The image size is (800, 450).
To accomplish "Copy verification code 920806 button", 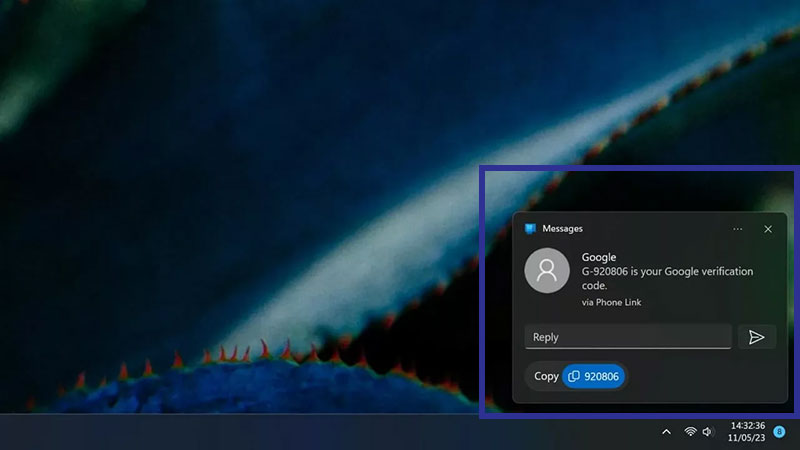I will click(x=593, y=377).
